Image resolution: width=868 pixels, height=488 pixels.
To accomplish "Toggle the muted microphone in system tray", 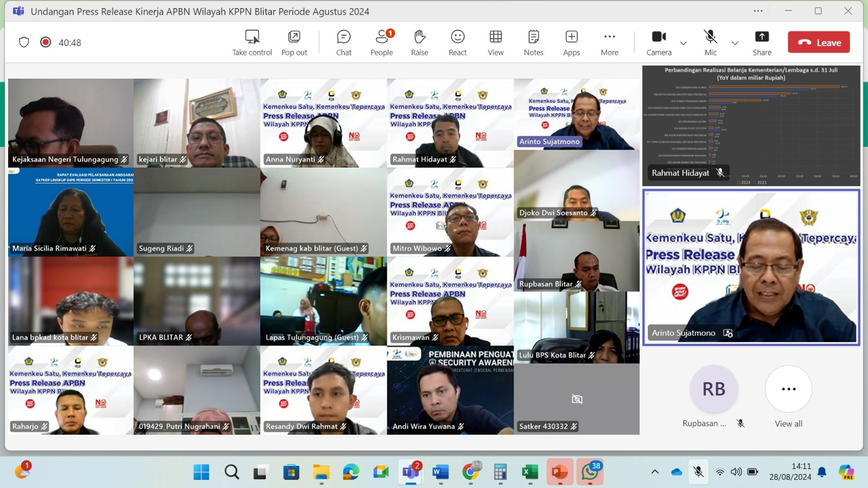I will (x=698, y=472).
